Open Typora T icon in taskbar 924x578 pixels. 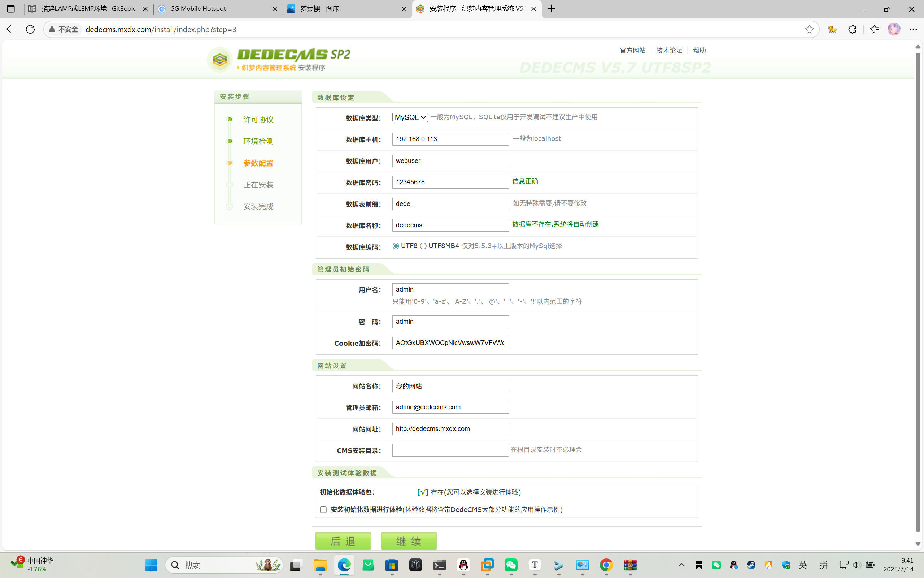pyautogui.click(x=535, y=565)
